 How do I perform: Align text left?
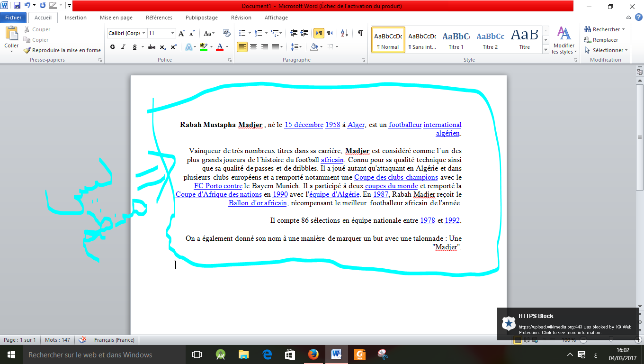242,47
